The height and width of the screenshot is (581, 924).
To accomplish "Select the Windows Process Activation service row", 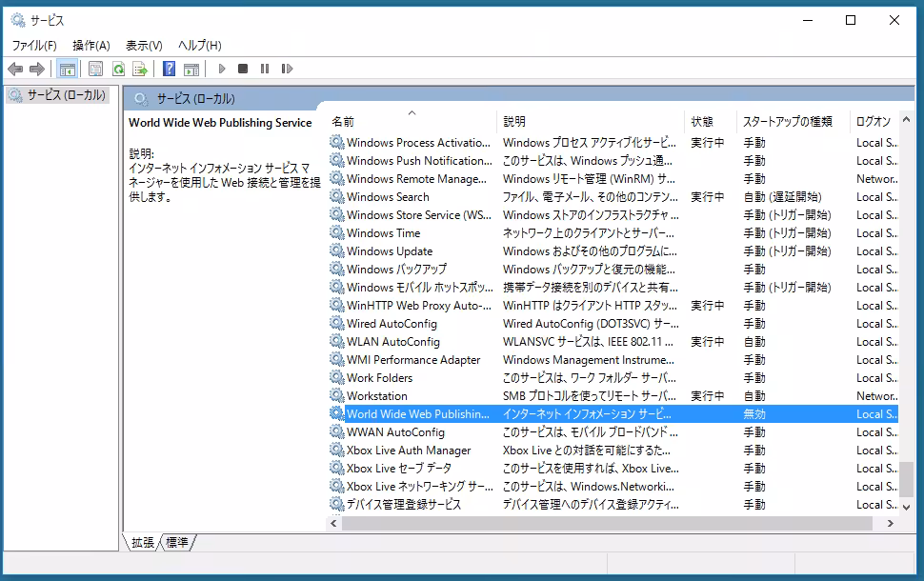I will 613,142.
